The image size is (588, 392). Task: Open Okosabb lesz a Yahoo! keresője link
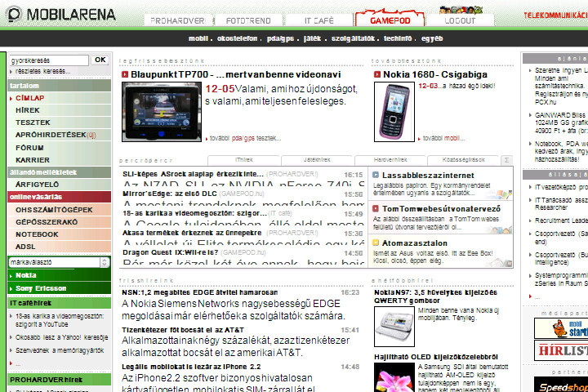coord(62,337)
